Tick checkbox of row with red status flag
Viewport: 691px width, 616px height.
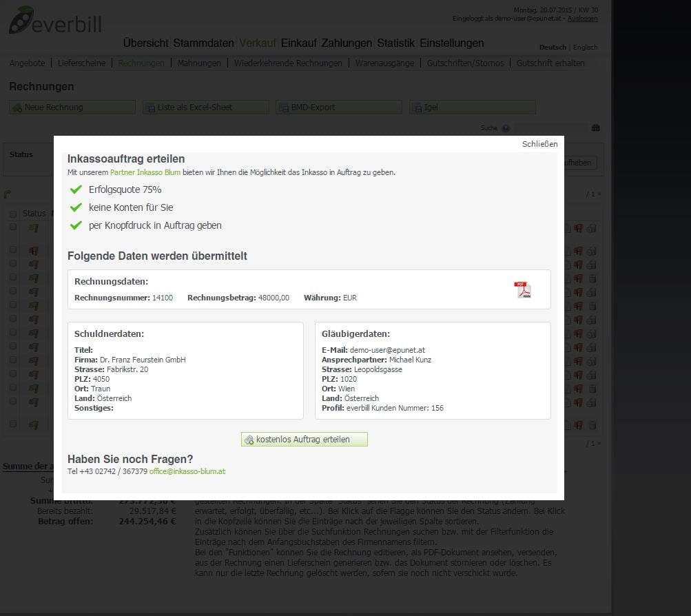(x=13, y=250)
